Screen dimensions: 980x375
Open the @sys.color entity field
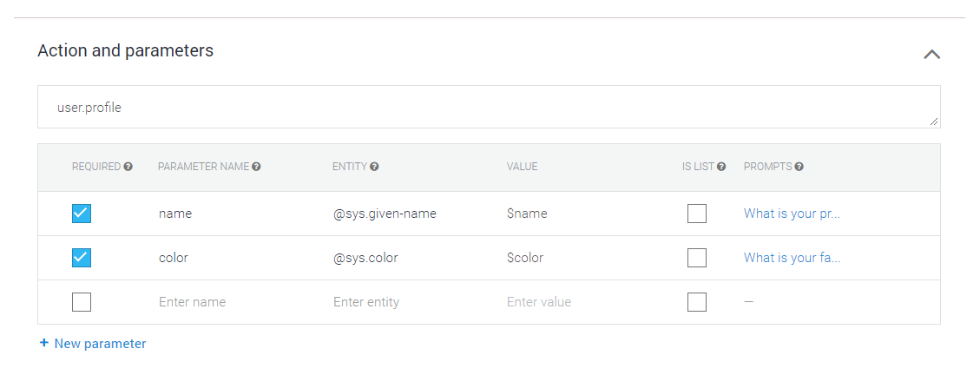(x=365, y=258)
